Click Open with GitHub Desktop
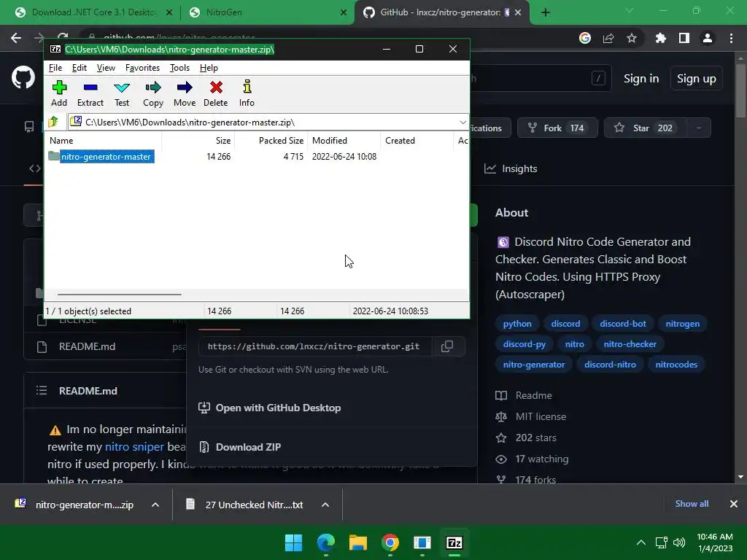 (x=270, y=408)
